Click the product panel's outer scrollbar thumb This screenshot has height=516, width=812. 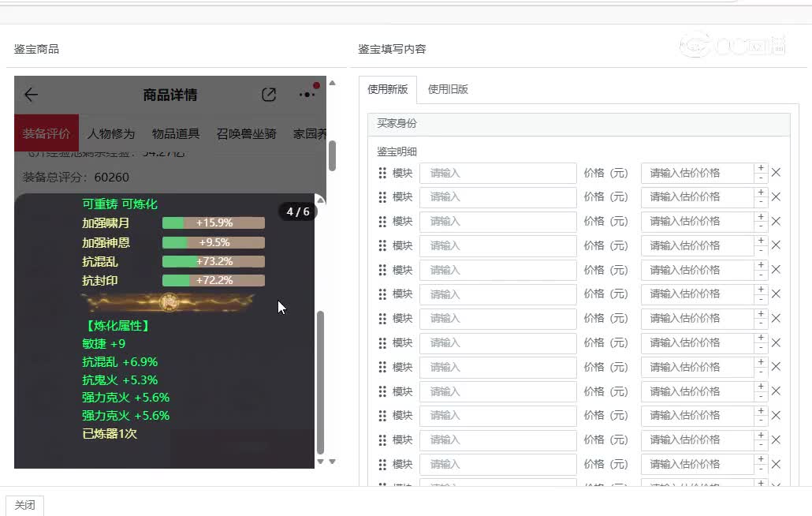point(333,155)
